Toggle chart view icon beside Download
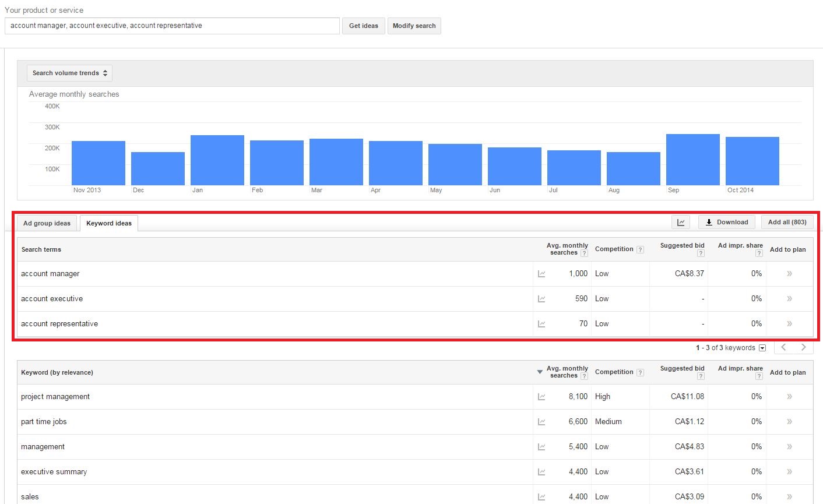The width and height of the screenshot is (823, 504). click(x=681, y=222)
